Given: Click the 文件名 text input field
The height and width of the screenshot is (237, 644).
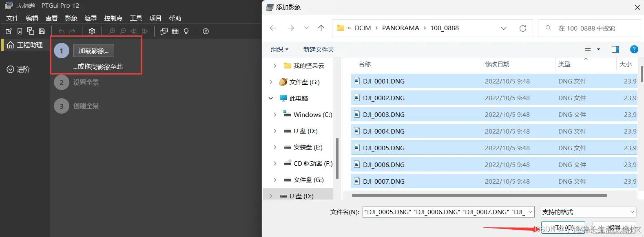Looking at the screenshot, I should [x=445, y=212].
